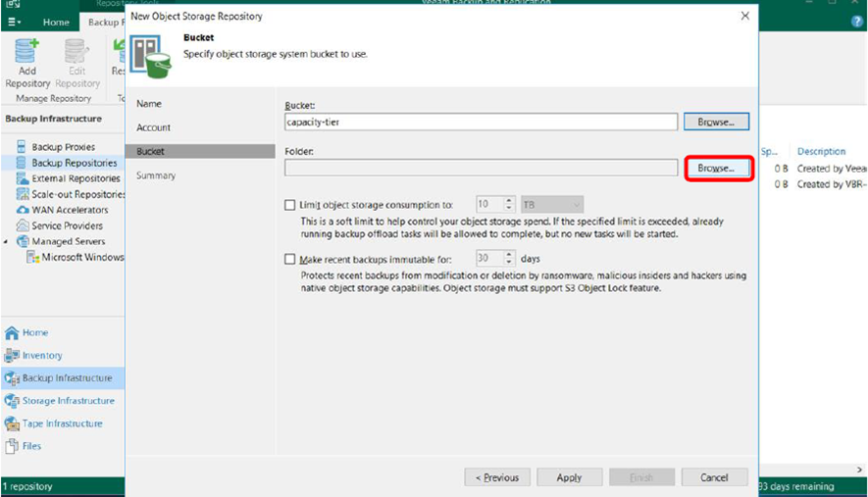Click the Tape Infrastructure navigation icon

tap(12, 423)
